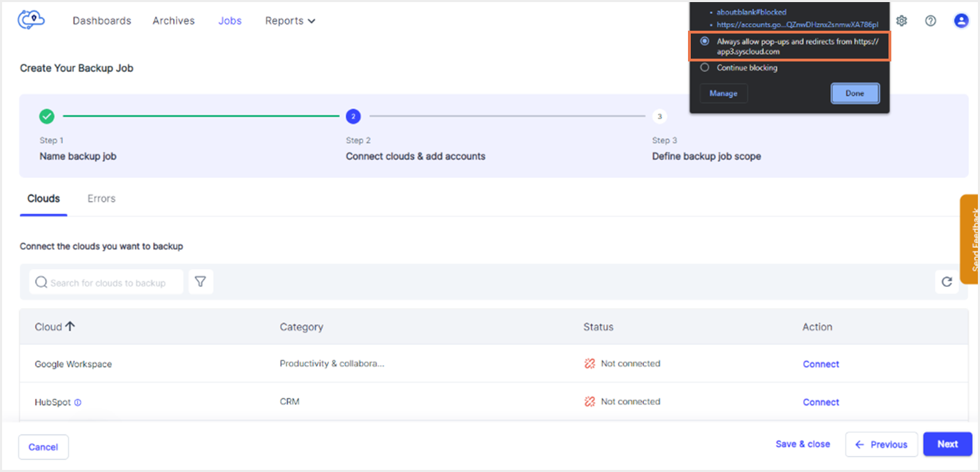The width and height of the screenshot is (980, 472).
Task: Select Continue blocking option
Action: pos(704,68)
